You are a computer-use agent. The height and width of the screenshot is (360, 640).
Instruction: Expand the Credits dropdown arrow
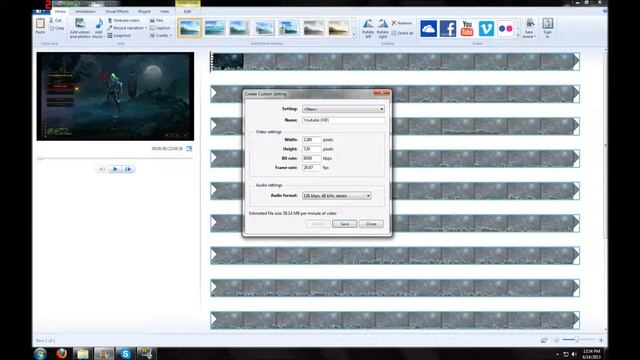pyautogui.click(x=171, y=36)
